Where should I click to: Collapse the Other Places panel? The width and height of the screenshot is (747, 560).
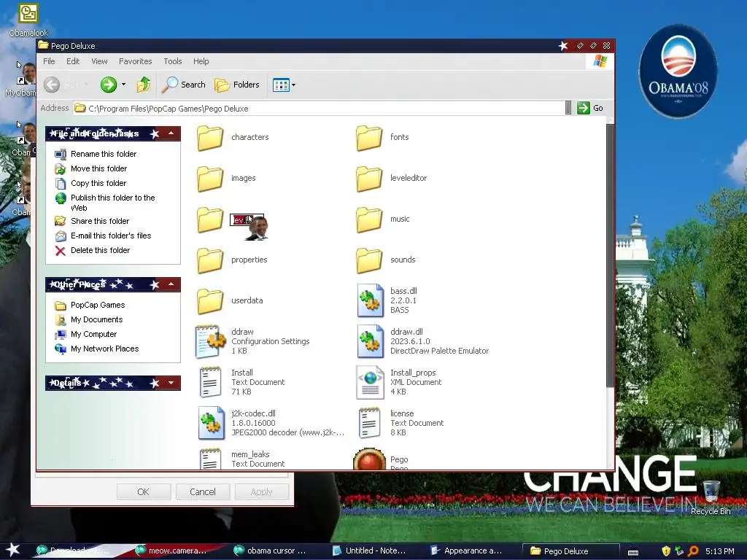point(171,284)
